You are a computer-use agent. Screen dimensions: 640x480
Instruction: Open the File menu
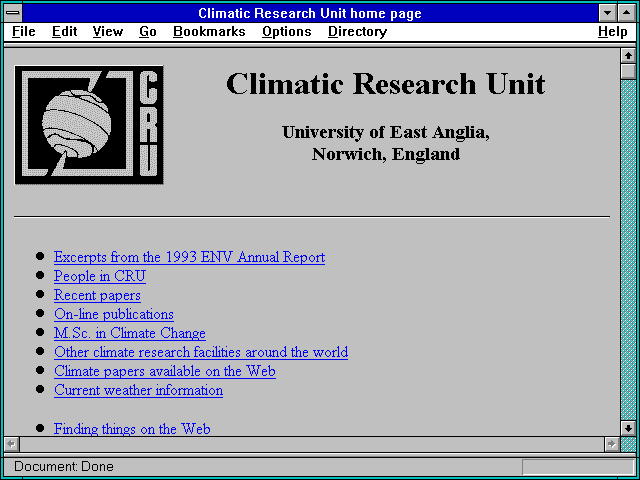[x=24, y=32]
